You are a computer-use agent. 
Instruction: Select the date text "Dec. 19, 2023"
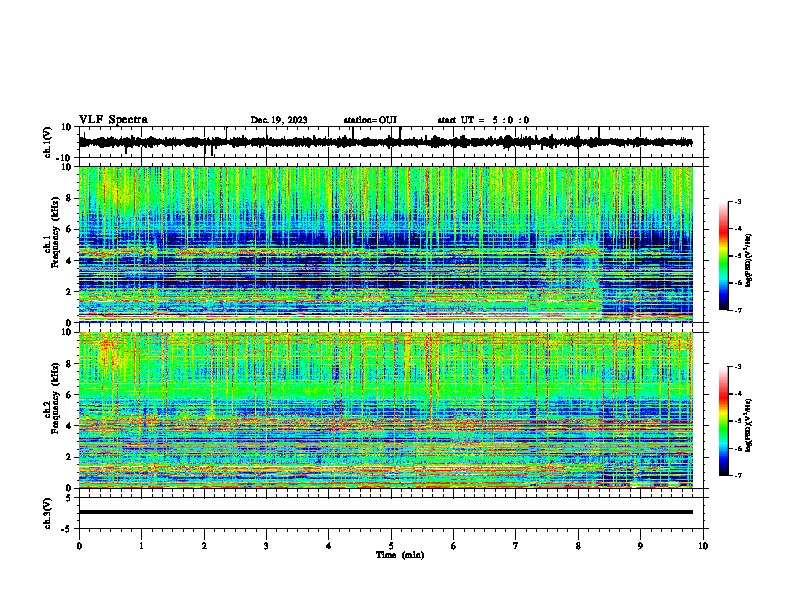pyautogui.click(x=279, y=120)
